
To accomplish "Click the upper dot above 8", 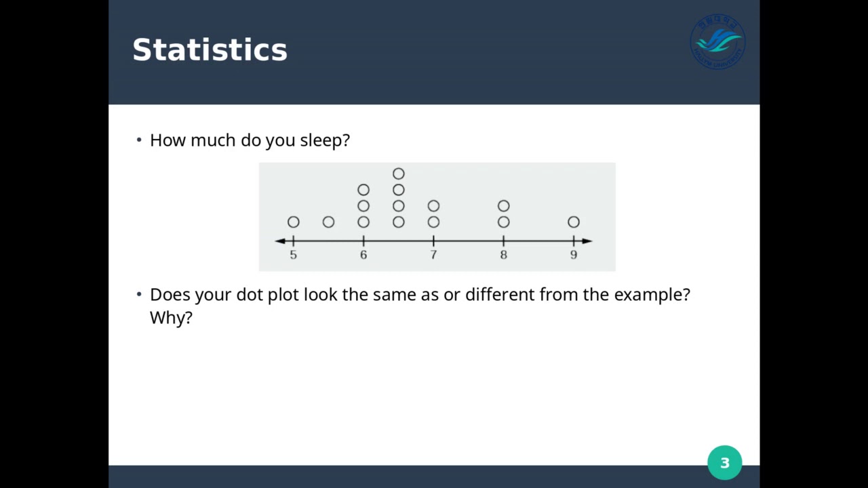I will click(503, 205).
